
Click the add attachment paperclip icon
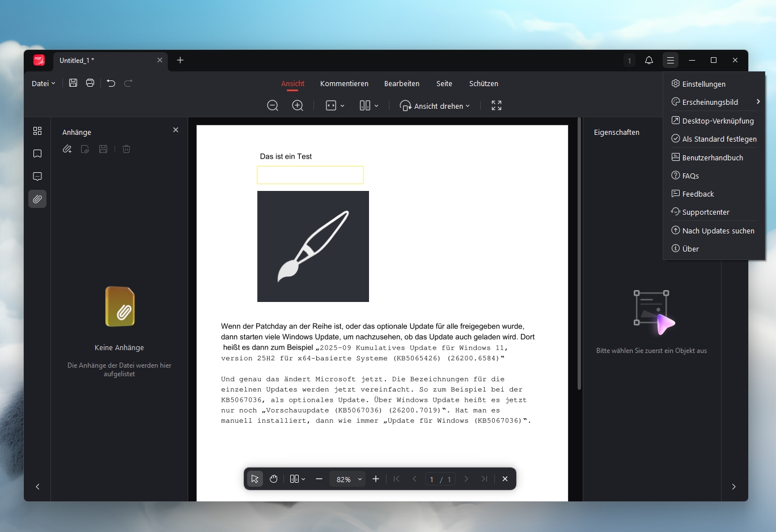67,149
